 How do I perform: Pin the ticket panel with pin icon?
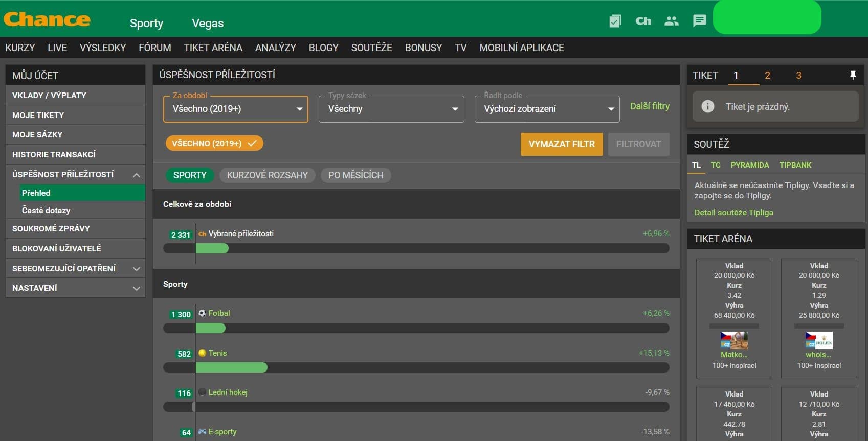[x=853, y=75]
